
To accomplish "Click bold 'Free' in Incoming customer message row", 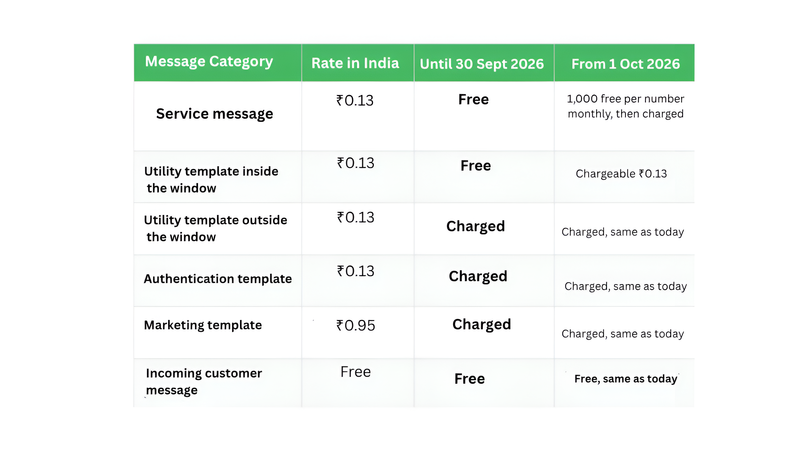I will coord(469,379).
